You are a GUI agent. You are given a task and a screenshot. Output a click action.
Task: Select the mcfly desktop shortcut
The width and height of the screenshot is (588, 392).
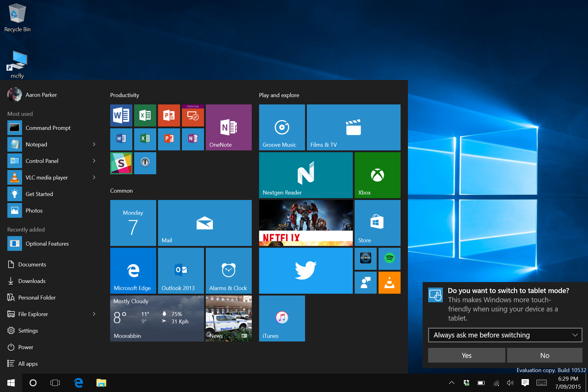coord(17,65)
